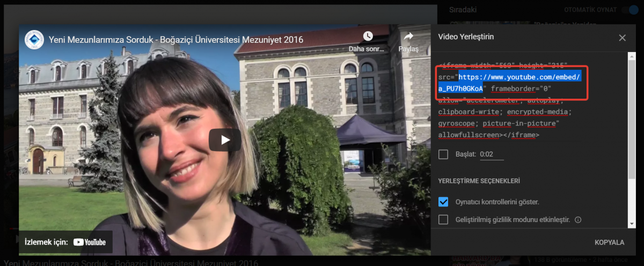
Task: Open the video title link in player
Action: coord(175,40)
